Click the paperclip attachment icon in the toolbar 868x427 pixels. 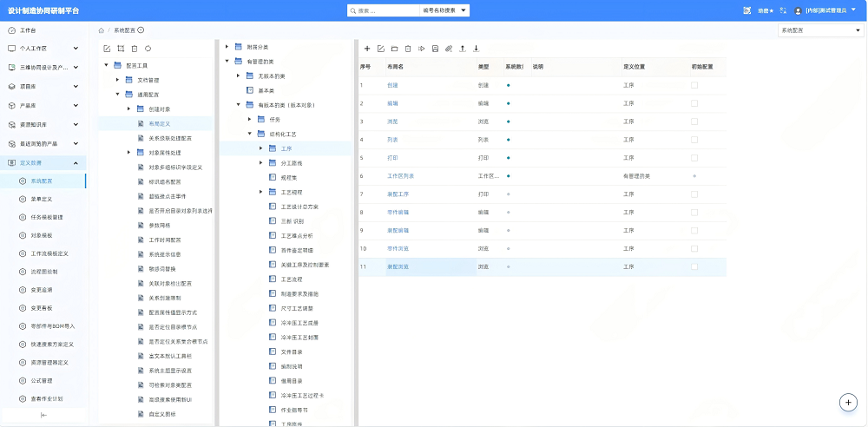449,49
